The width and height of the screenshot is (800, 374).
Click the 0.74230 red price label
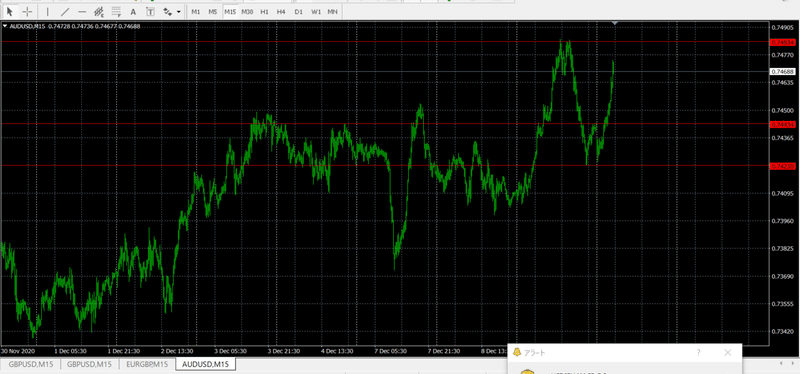(783, 166)
